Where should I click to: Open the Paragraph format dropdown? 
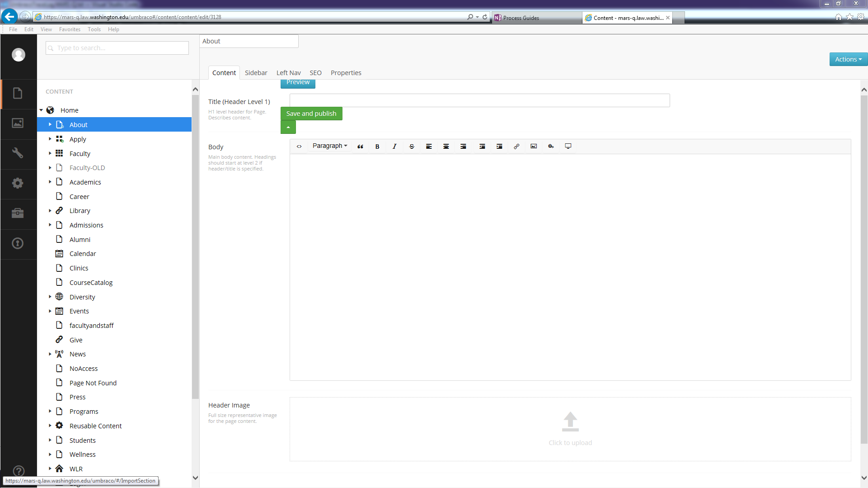(x=329, y=146)
